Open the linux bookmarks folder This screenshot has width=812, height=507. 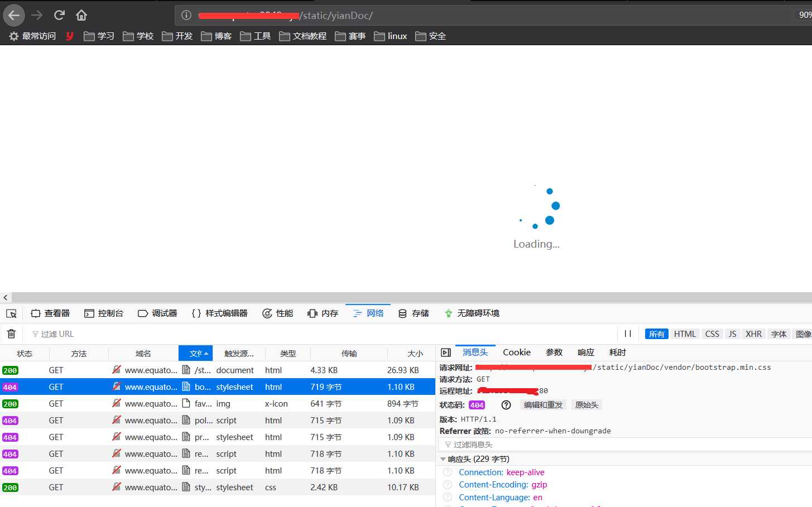click(390, 36)
